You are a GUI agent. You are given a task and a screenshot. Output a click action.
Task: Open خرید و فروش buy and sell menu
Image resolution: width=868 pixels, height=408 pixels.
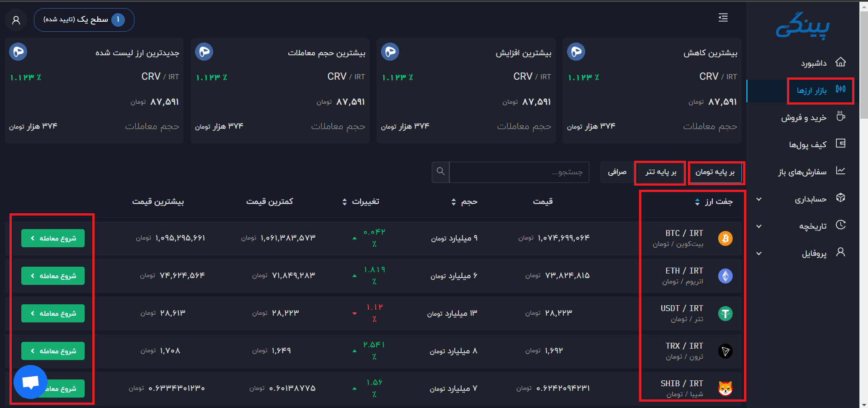tap(804, 118)
